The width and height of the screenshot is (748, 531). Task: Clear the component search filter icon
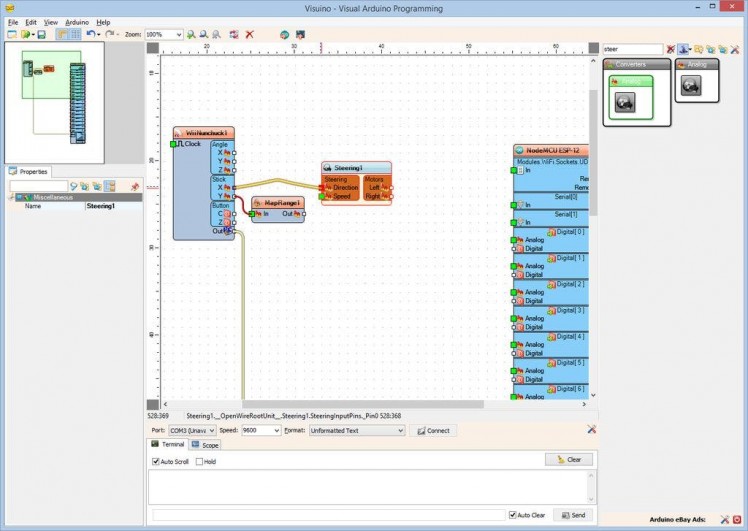[x=670, y=48]
